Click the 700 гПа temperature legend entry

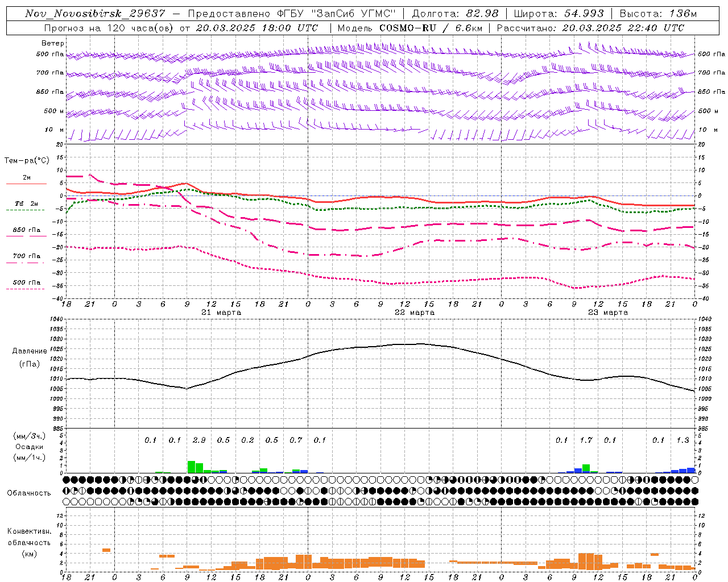(27, 256)
